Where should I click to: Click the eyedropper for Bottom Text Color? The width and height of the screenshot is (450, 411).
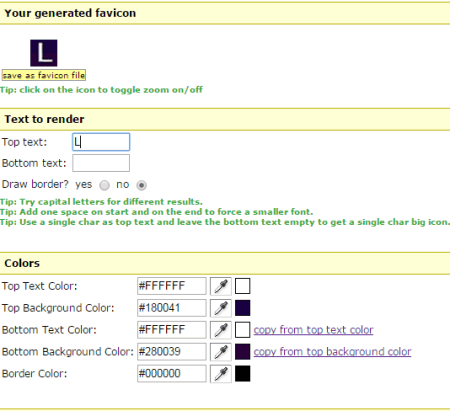click(x=221, y=330)
